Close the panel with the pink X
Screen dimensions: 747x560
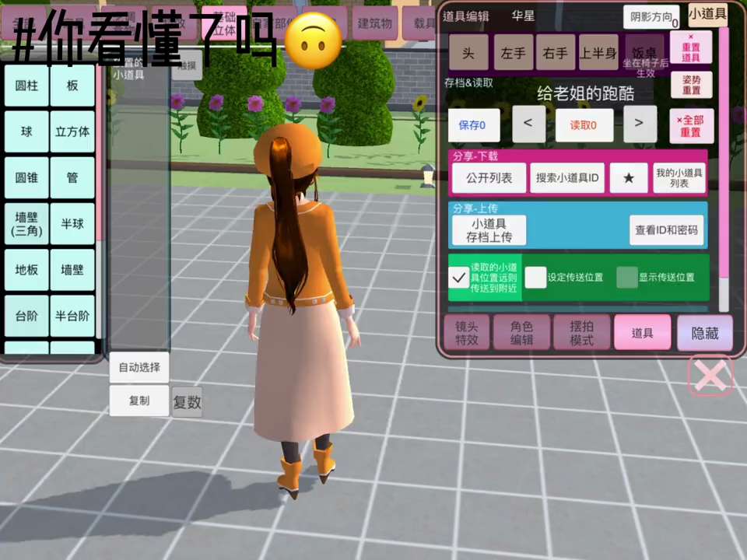click(710, 376)
